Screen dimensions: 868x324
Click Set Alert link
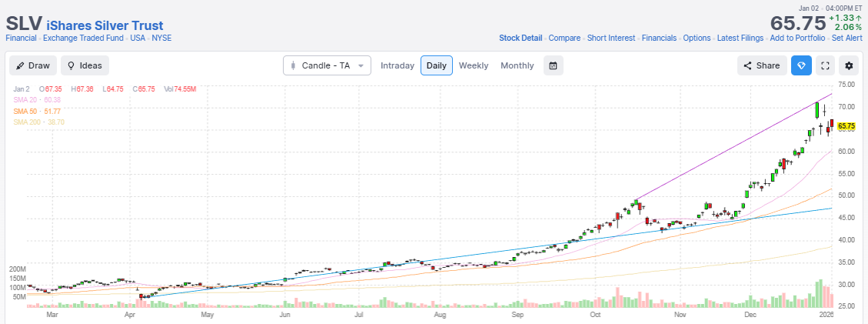pyautogui.click(x=846, y=38)
